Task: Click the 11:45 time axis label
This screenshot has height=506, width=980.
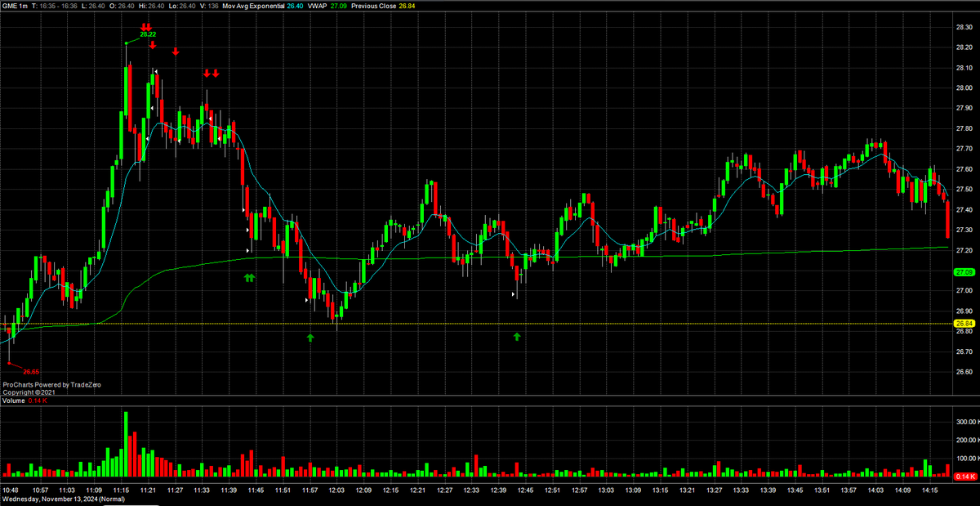Action: (x=256, y=490)
